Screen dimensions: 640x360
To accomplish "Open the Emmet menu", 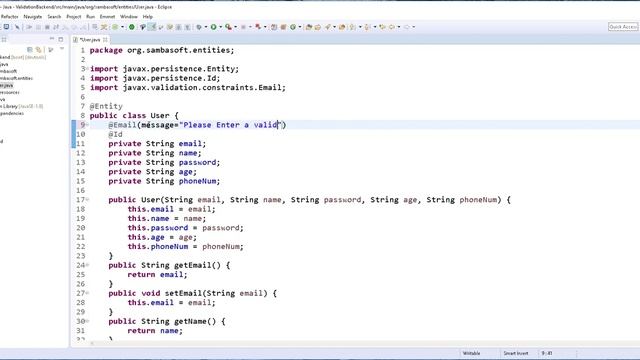I will pos(107,17).
